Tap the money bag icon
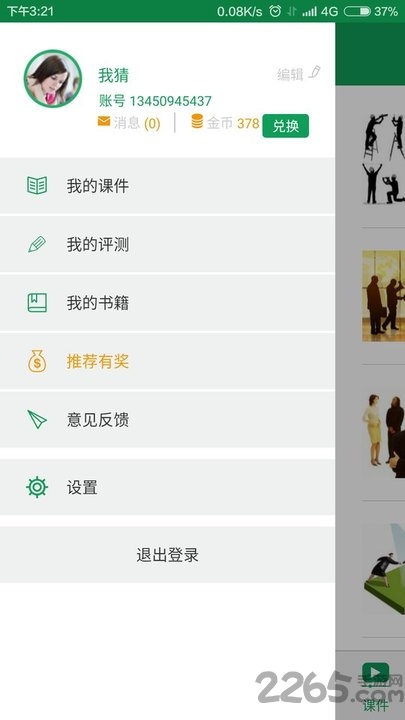Image resolution: width=405 pixels, height=720 pixels. (x=37, y=361)
